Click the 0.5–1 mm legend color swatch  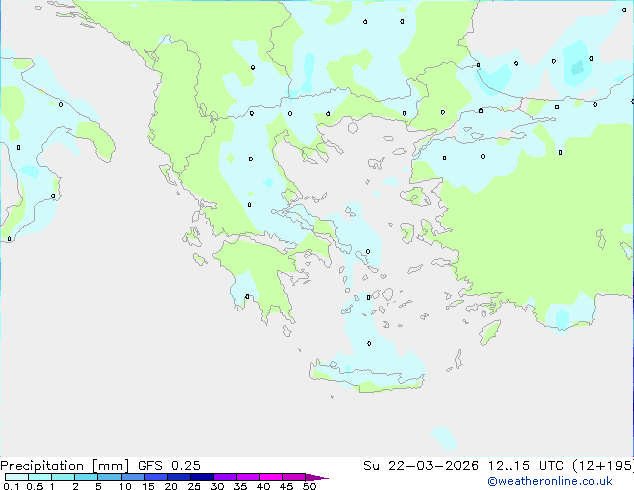[x=40, y=477]
